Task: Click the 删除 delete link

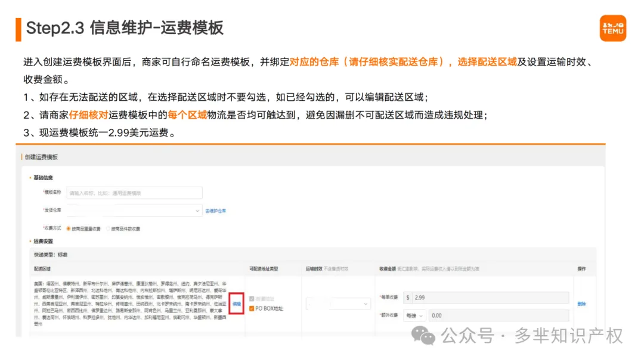Action: [581, 304]
